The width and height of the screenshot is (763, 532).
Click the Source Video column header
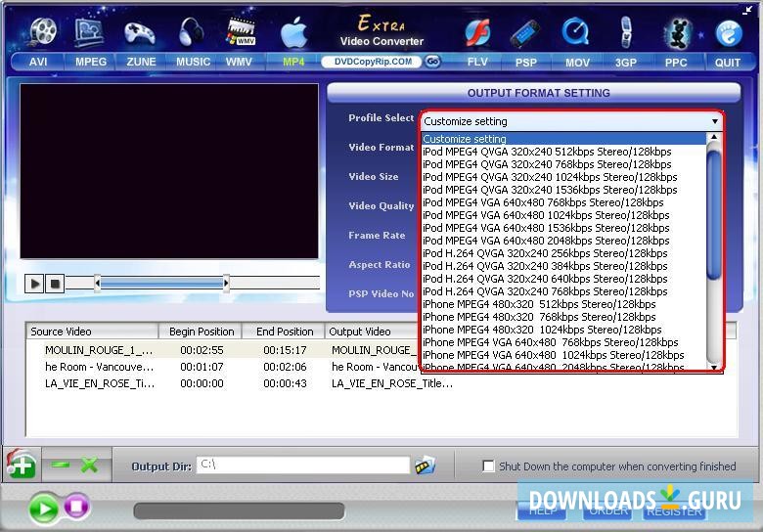93,332
